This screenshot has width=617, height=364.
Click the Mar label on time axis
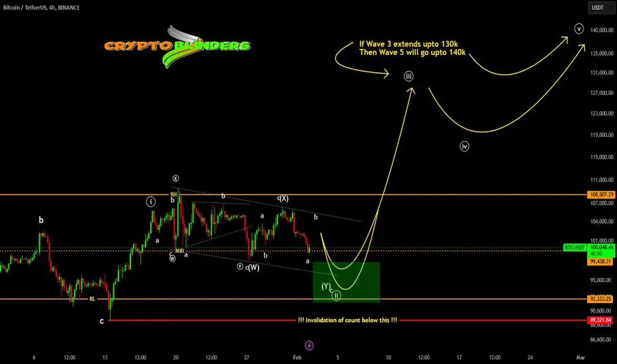tap(581, 357)
